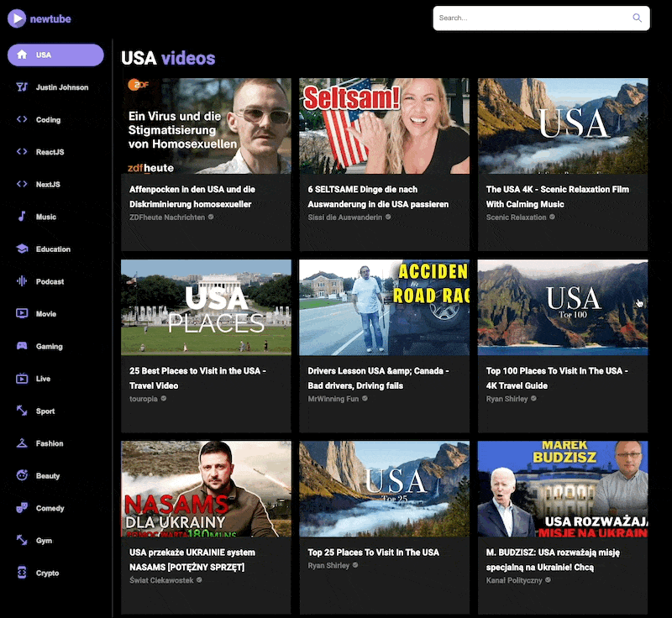The width and height of the screenshot is (672, 618).
Task: Click the Live TV icon
Action: pyautogui.click(x=22, y=379)
